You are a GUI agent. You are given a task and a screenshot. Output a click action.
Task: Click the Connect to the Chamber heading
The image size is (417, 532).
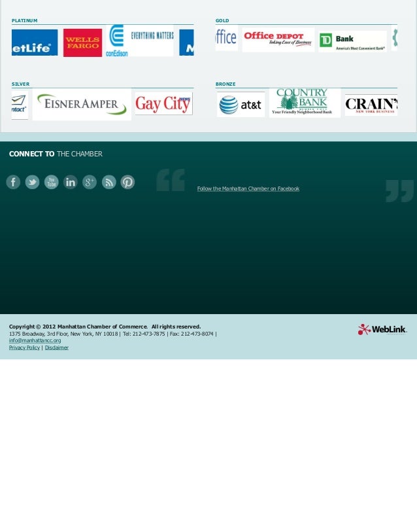[56, 154]
